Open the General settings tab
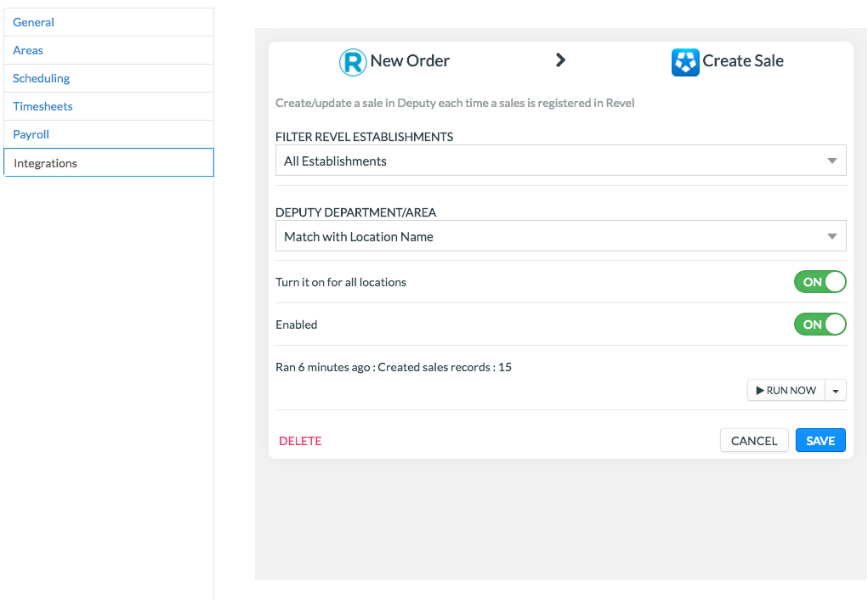Viewport: 868px width, 604px height. coord(109,22)
